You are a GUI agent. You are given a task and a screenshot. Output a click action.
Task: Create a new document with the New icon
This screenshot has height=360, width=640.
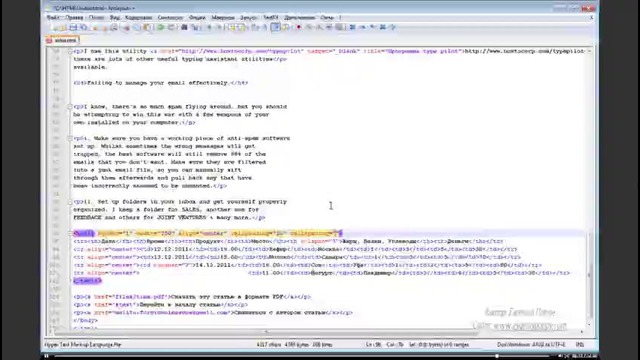pos(54,27)
